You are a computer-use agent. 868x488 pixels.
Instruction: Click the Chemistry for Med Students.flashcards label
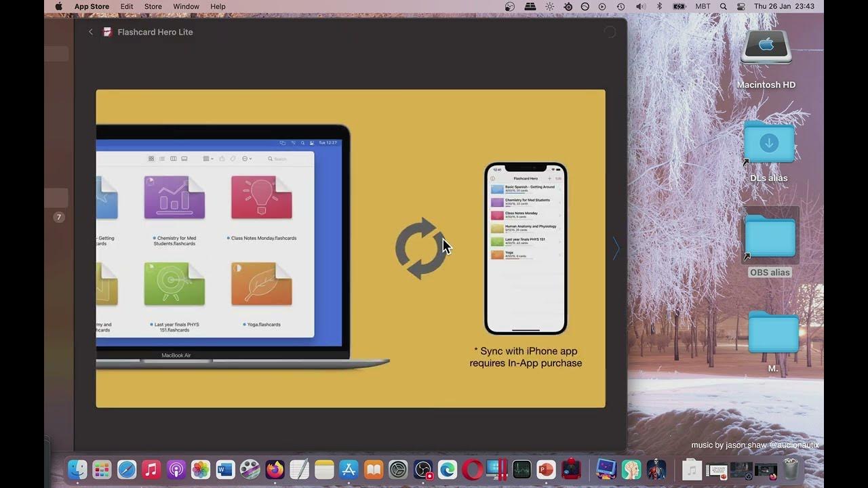click(x=174, y=241)
